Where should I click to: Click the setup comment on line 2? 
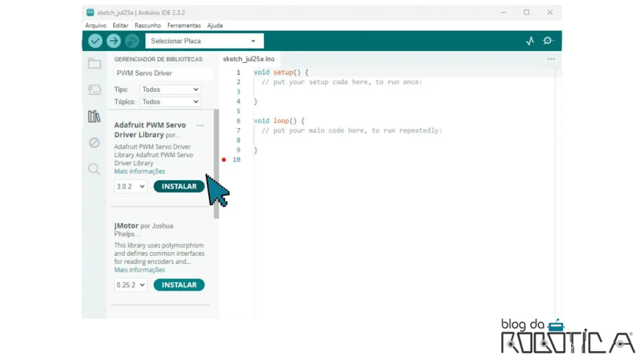[x=342, y=82]
